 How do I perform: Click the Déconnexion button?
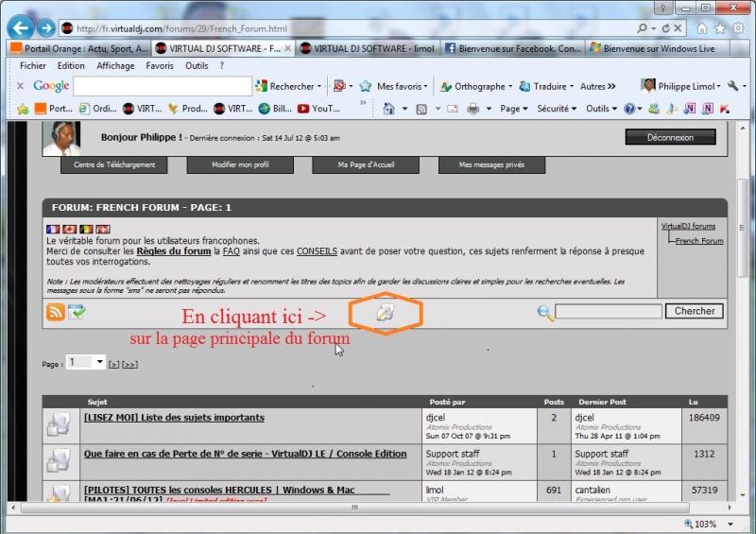[670, 137]
